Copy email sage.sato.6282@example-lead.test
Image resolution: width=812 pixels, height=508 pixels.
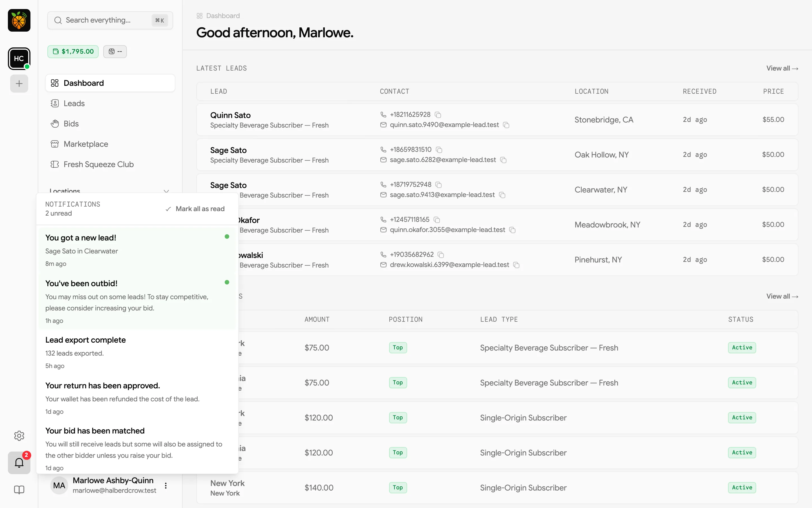pos(503,160)
